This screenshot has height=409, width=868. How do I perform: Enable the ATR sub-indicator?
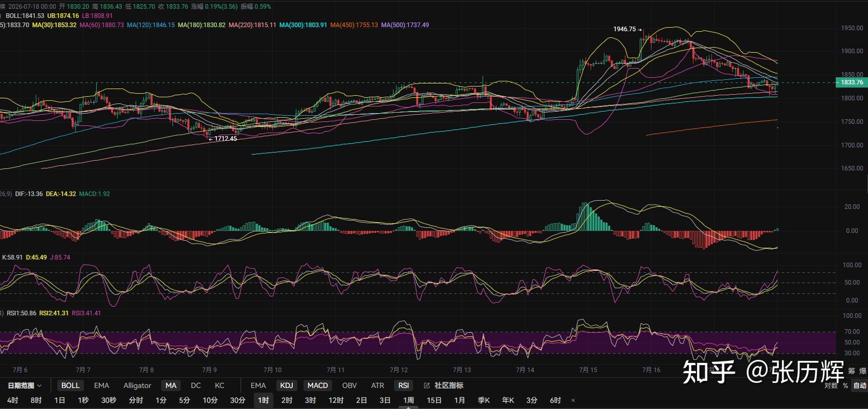point(378,385)
